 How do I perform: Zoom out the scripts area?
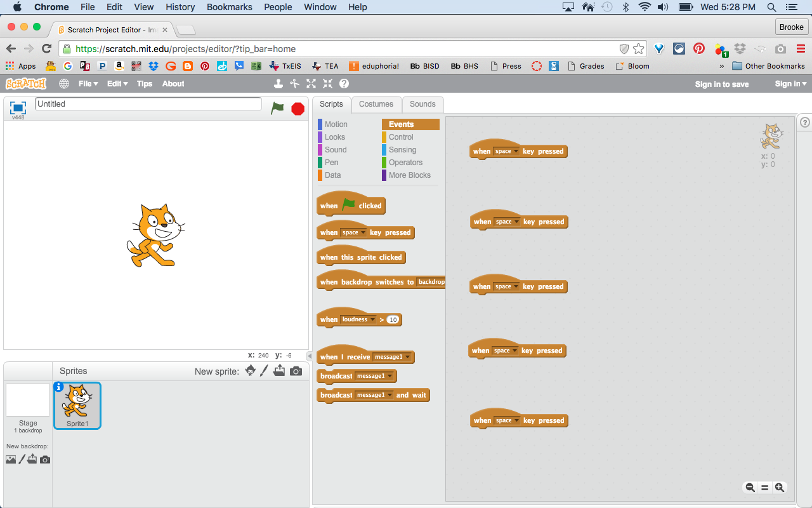tap(750, 488)
